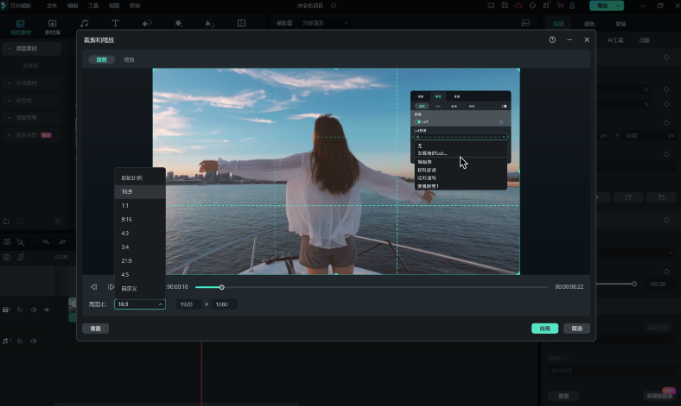Toggle video track eye visibility icon

click(47, 311)
